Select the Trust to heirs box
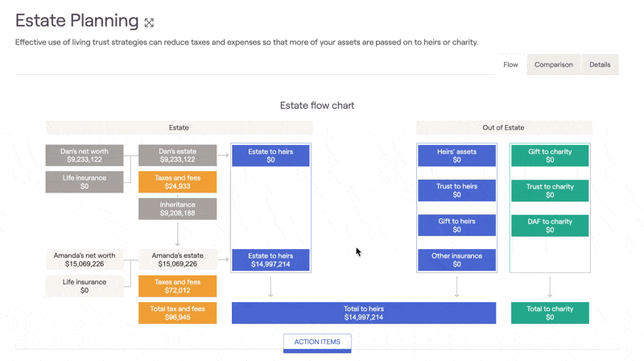The width and height of the screenshot is (644, 361). click(456, 190)
